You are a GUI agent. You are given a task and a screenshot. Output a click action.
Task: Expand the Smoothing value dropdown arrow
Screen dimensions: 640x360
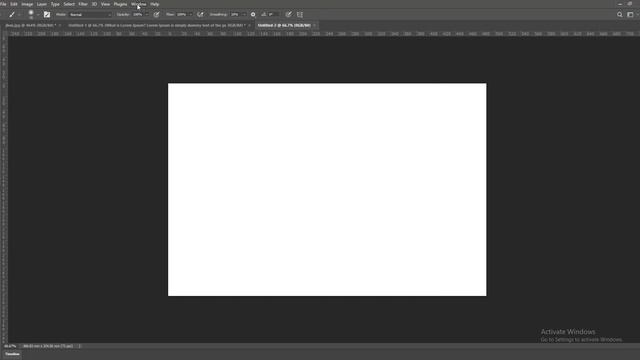point(244,14)
